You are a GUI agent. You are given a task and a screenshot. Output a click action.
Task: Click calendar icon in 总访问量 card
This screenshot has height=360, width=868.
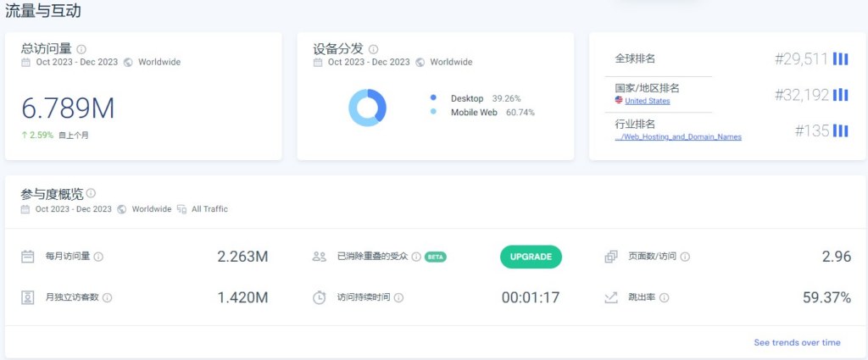click(25, 62)
